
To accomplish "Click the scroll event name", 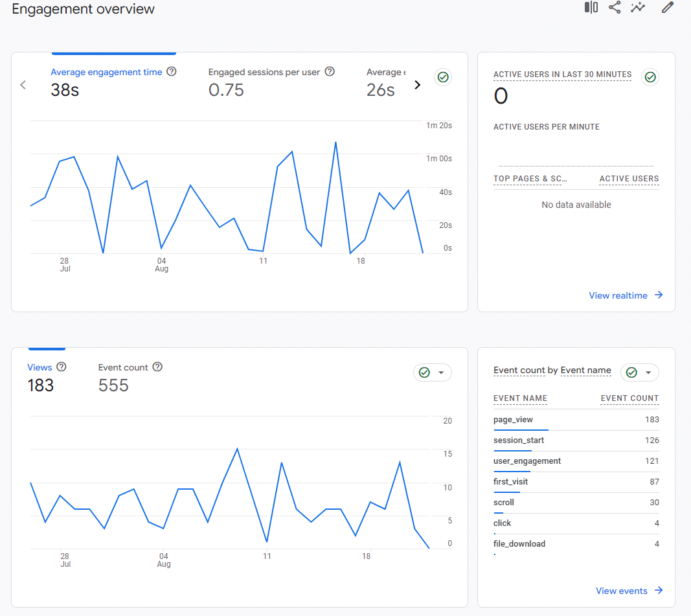I will [x=504, y=502].
